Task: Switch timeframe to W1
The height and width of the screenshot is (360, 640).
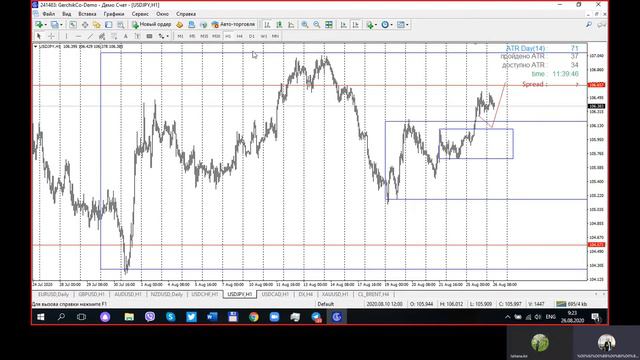Action: pyautogui.click(x=264, y=36)
